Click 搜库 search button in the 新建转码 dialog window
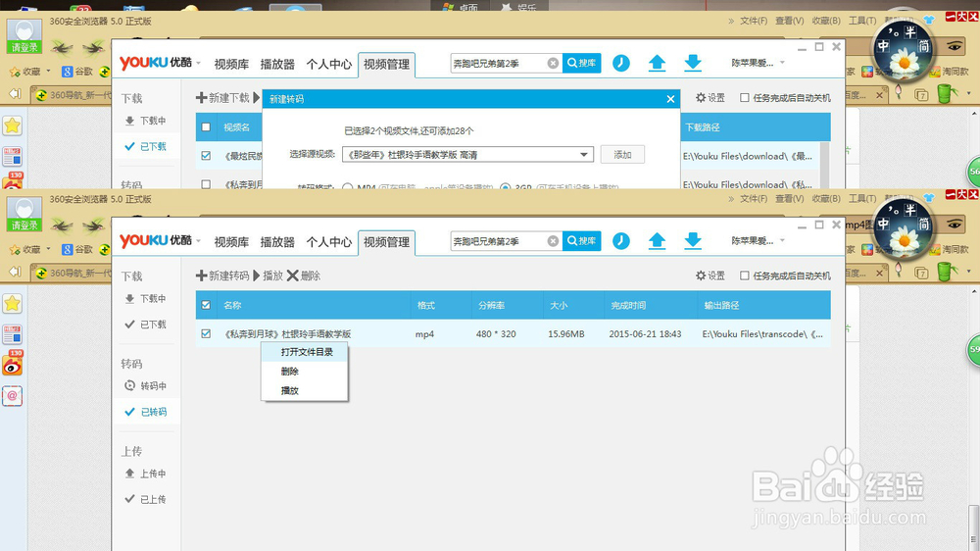Viewport: 980px width, 551px height. click(x=581, y=63)
